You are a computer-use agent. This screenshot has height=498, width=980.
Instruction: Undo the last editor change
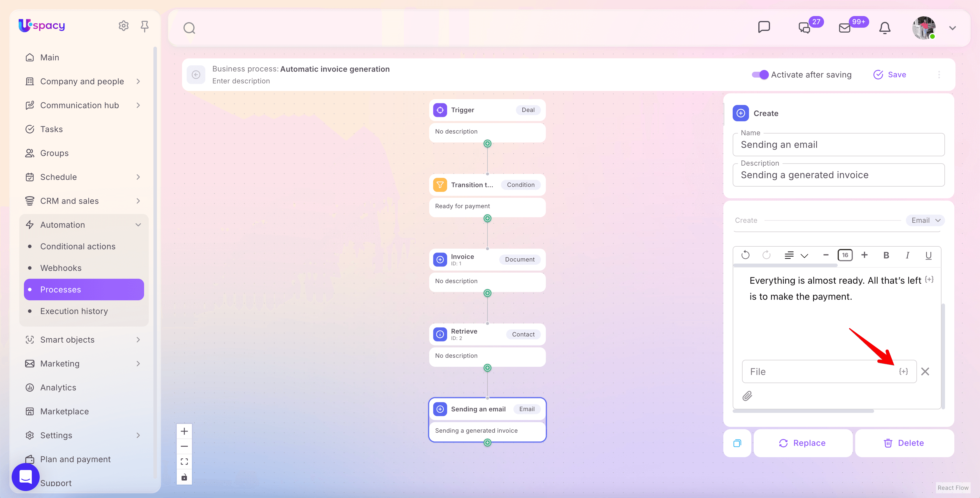[x=745, y=255]
